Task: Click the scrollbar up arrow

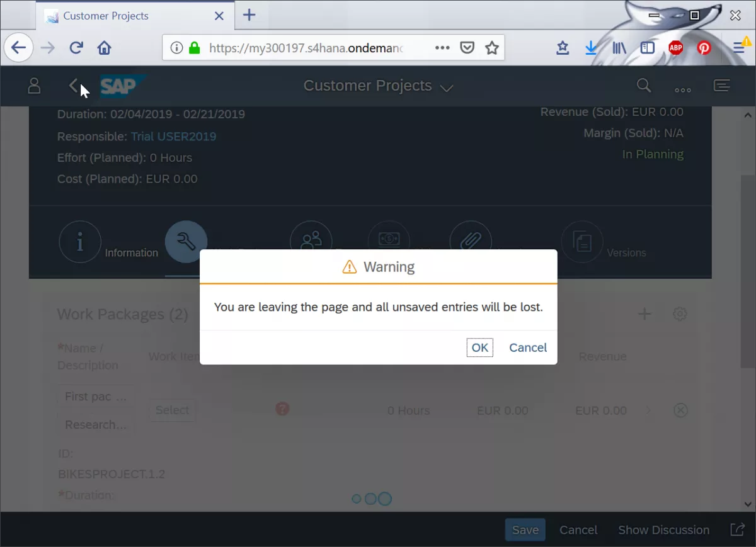Action: (x=748, y=115)
